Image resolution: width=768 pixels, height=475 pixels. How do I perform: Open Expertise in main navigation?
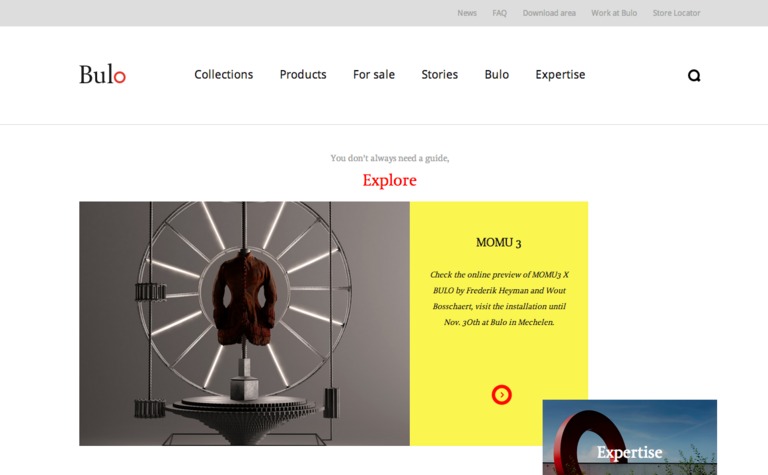click(x=560, y=74)
